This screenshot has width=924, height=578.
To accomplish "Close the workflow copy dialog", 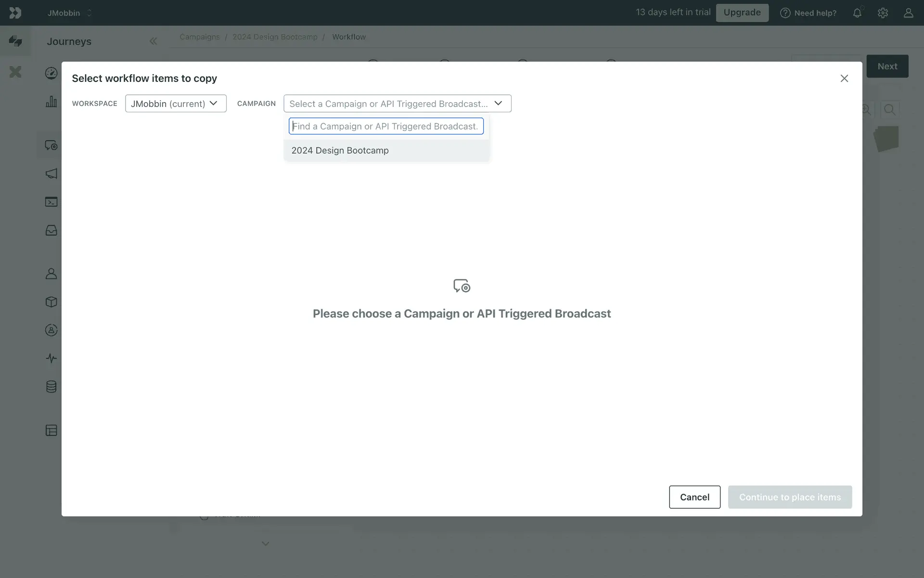I will coord(844,79).
